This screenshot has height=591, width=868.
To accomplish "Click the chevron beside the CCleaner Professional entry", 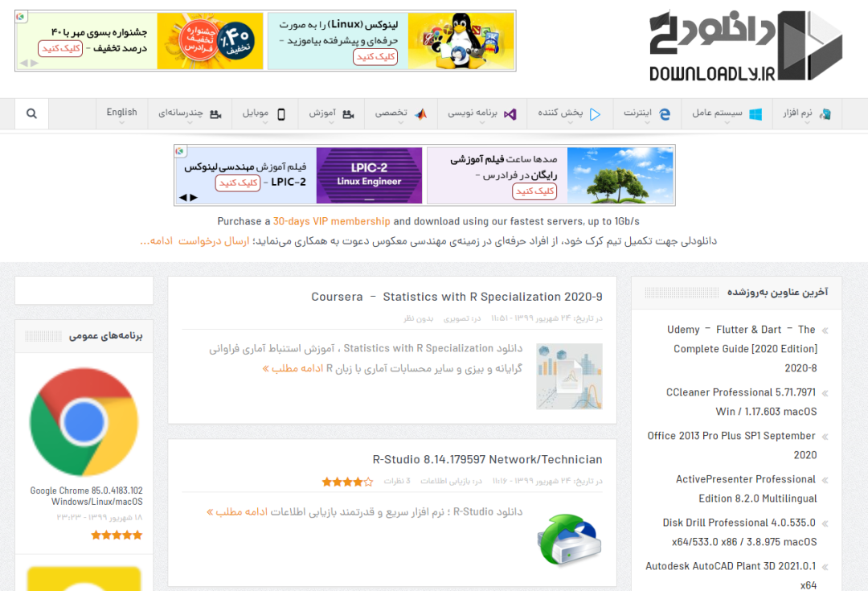I will (x=825, y=393).
